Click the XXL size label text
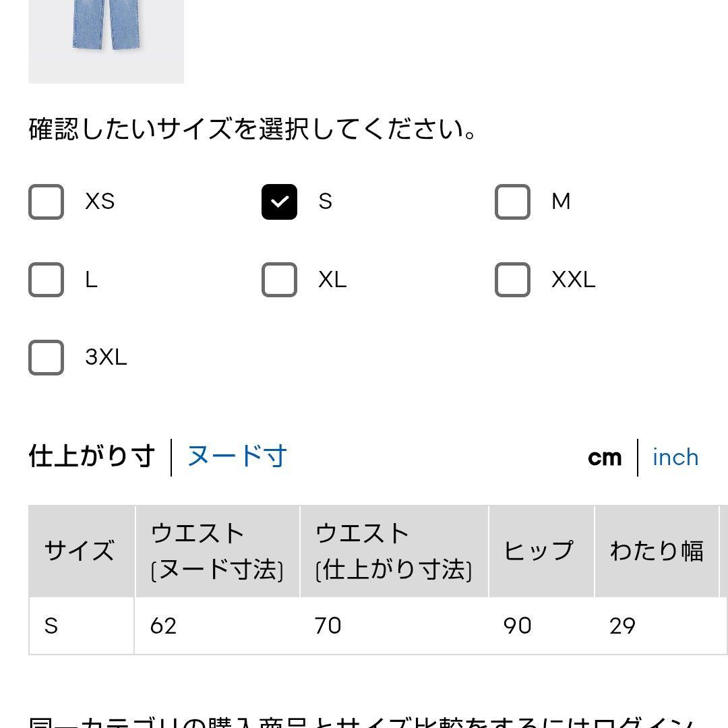 pyautogui.click(x=574, y=280)
